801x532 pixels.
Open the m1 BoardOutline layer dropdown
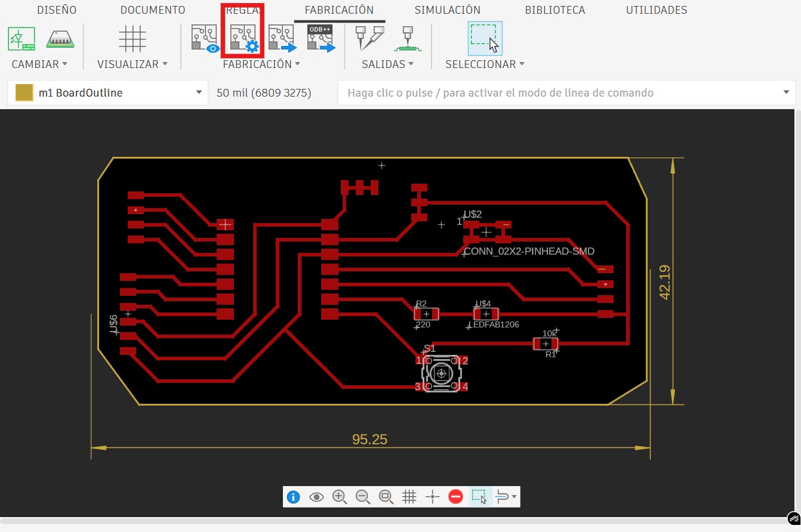(x=108, y=93)
